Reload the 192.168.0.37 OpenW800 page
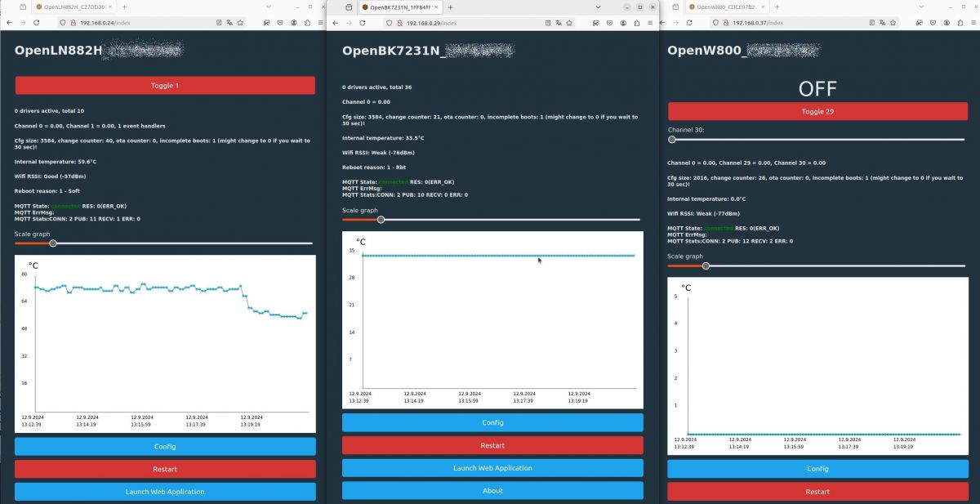 (x=689, y=23)
